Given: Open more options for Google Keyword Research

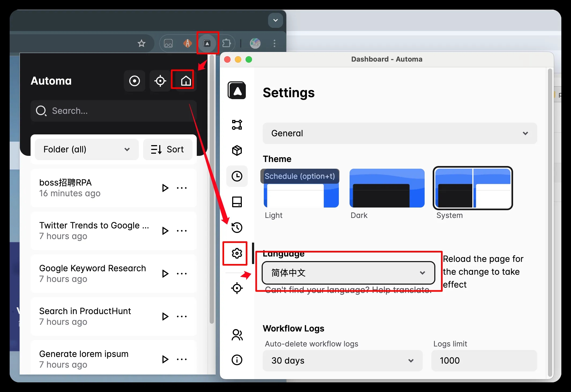Looking at the screenshot, I should tap(182, 274).
